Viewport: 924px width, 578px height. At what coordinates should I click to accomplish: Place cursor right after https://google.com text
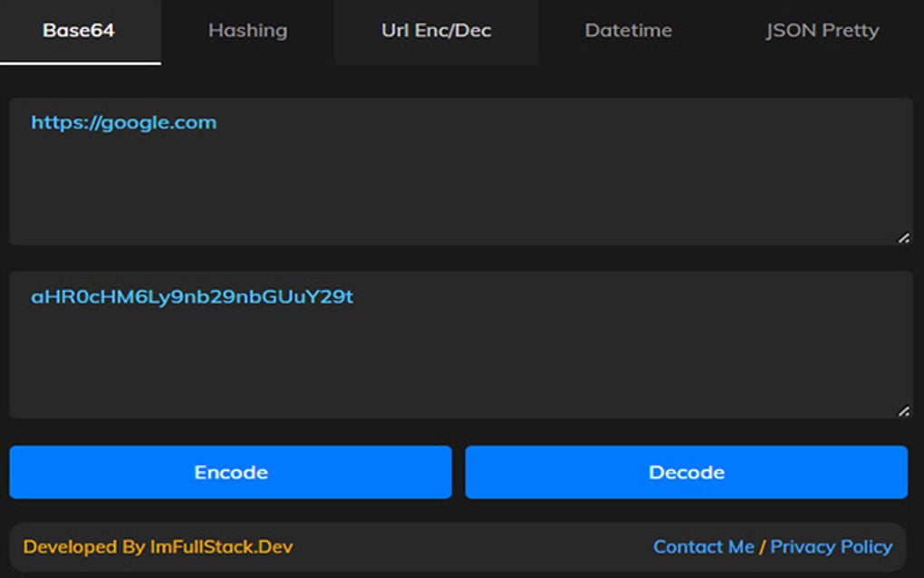pyautogui.click(x=218, y=122)
